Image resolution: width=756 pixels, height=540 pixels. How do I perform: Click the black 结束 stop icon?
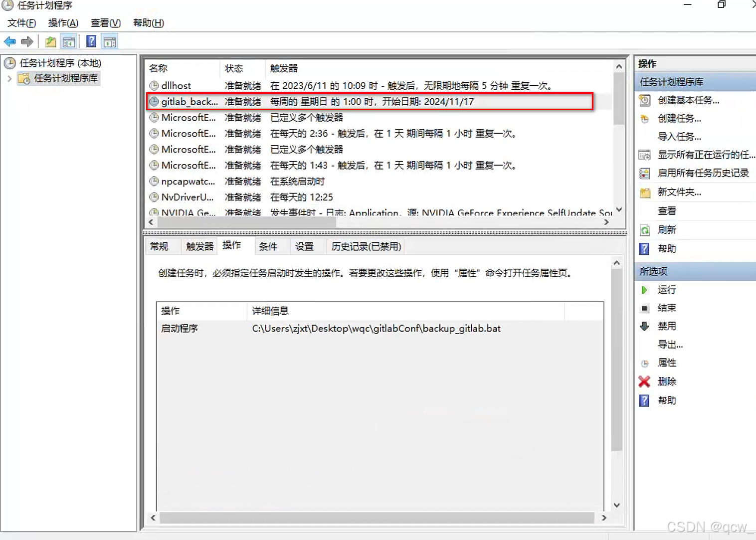click(644, 308)
